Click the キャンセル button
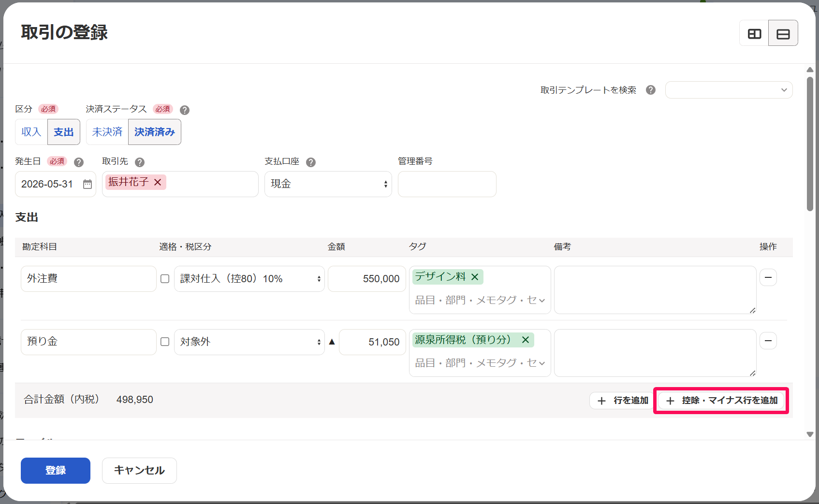Viewport: 819px width, 504px height. 139,471
